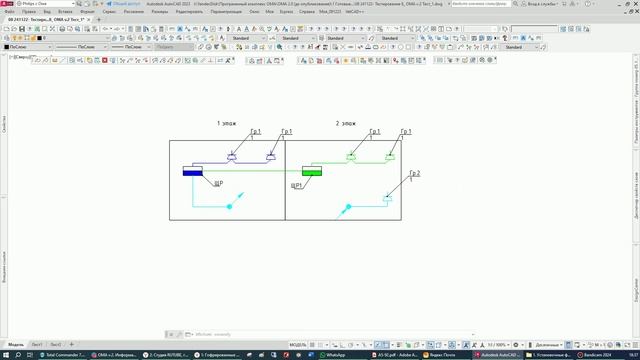The height and width of the screenshot is (360, 640).
Task: Switch to the Лист2 layout tab
Action: tap(56, 344)
